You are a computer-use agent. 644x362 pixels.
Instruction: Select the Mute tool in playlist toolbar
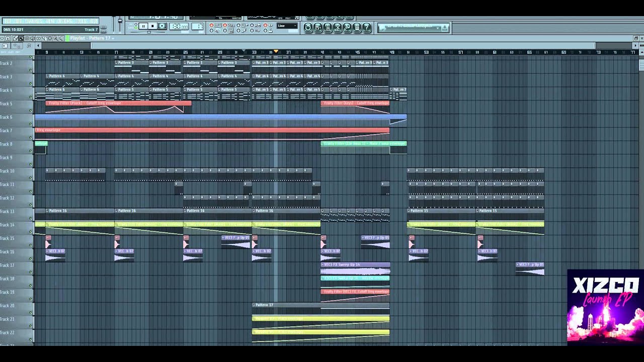point(33,38)
